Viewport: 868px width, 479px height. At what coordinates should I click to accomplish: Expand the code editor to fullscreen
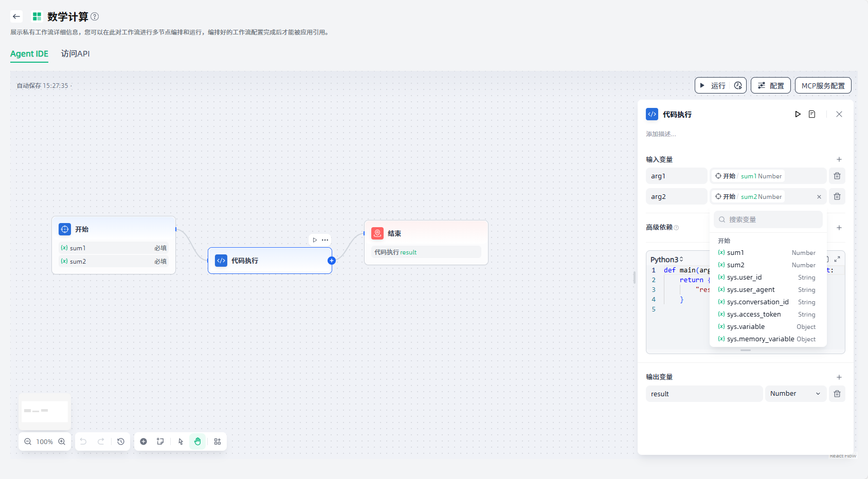point(837,259)
